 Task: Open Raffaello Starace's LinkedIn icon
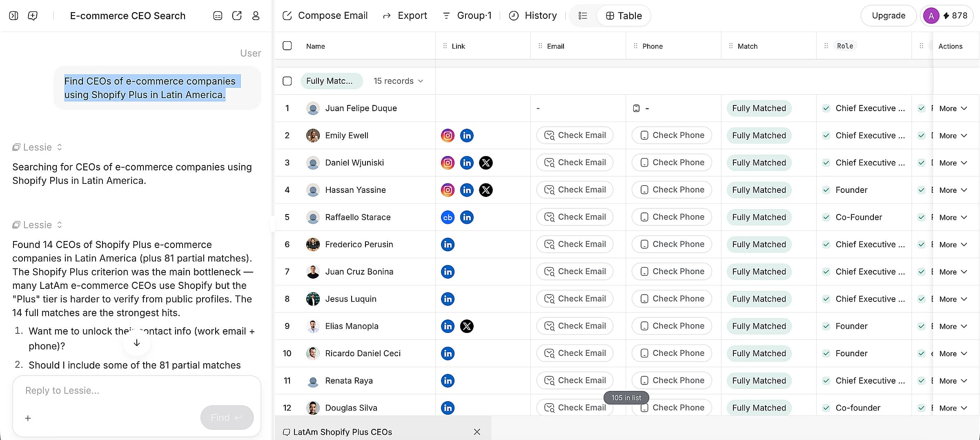point(467,217)
